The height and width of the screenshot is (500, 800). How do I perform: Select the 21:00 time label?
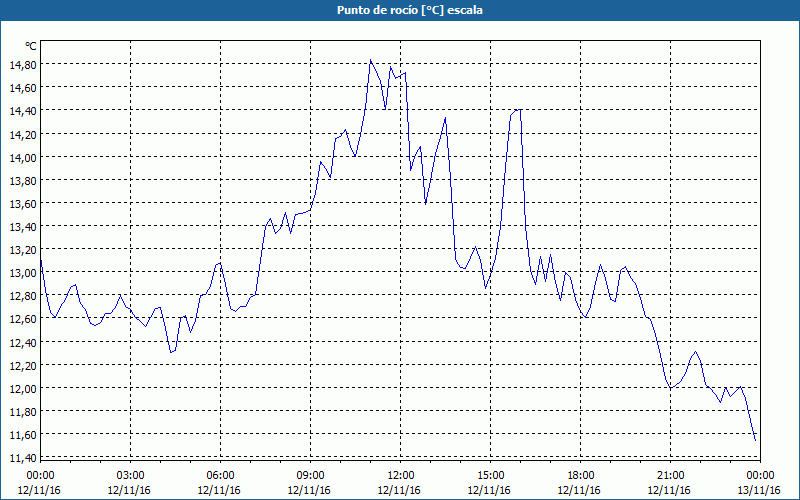click(670, 476)
